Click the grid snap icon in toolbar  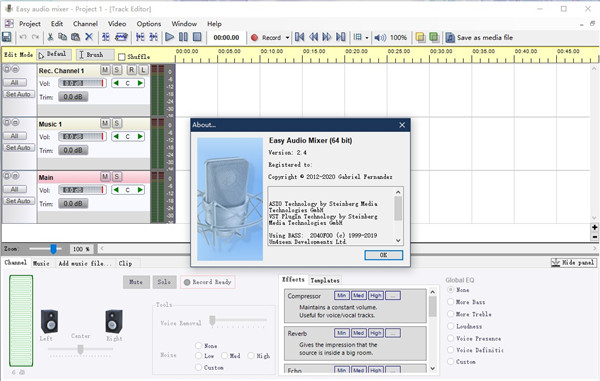(x=357, y=37)
